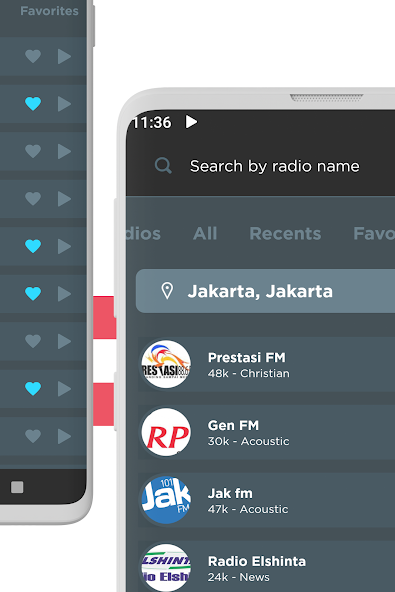Click the "48k - Christian" subtitle
This screenshot has width=395, height=592.
[248, 373]
